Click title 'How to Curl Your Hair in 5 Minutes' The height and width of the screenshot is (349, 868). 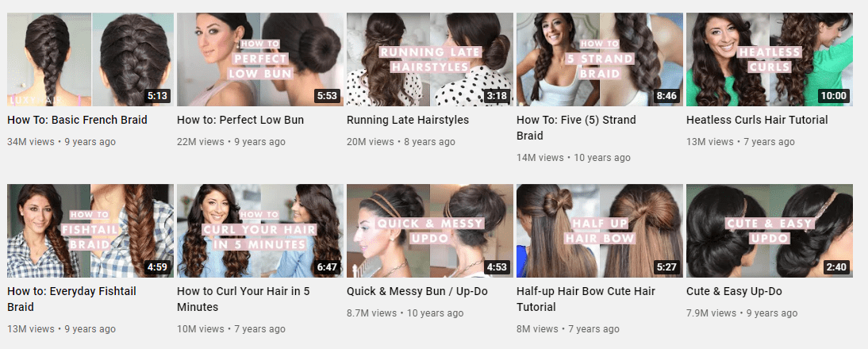[x=243, y=299]
